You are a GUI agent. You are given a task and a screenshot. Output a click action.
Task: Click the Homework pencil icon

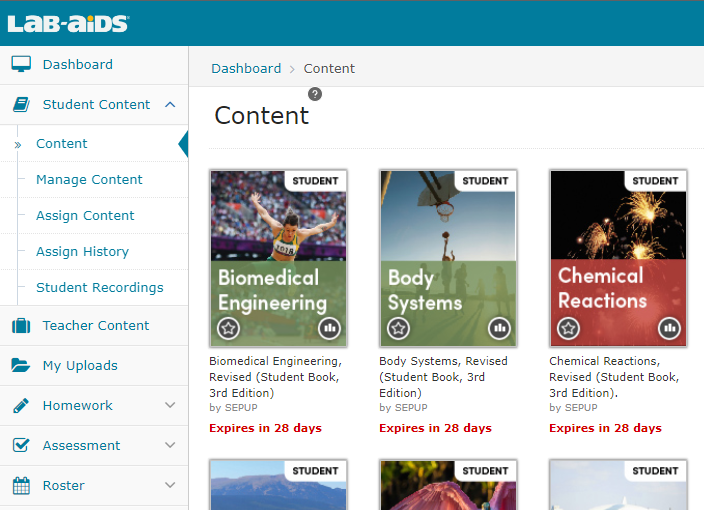(x=21, y=406)
